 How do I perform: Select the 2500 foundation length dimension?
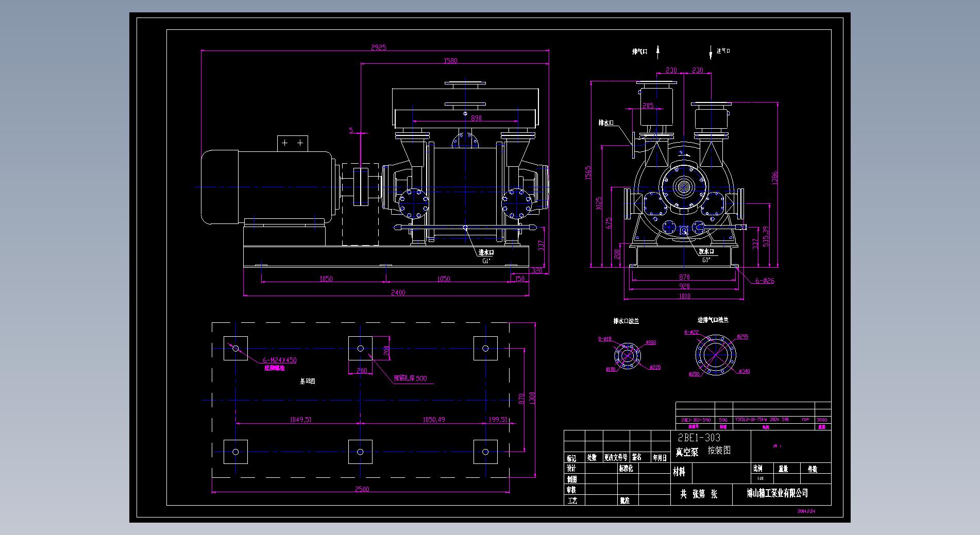pos(362,489)
